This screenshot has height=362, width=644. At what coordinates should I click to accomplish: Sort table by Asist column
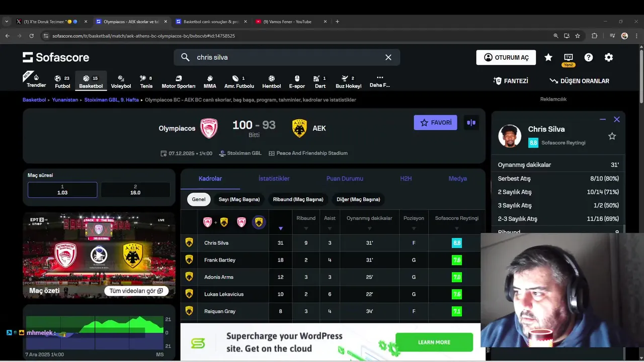point(330,222)
